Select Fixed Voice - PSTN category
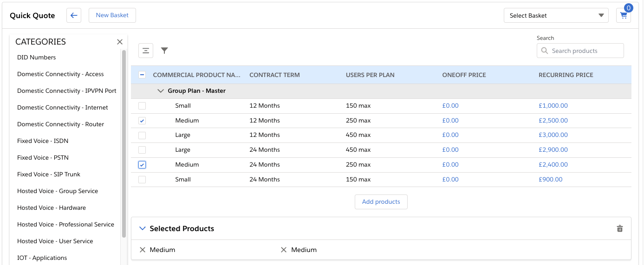 coord(43,158)
